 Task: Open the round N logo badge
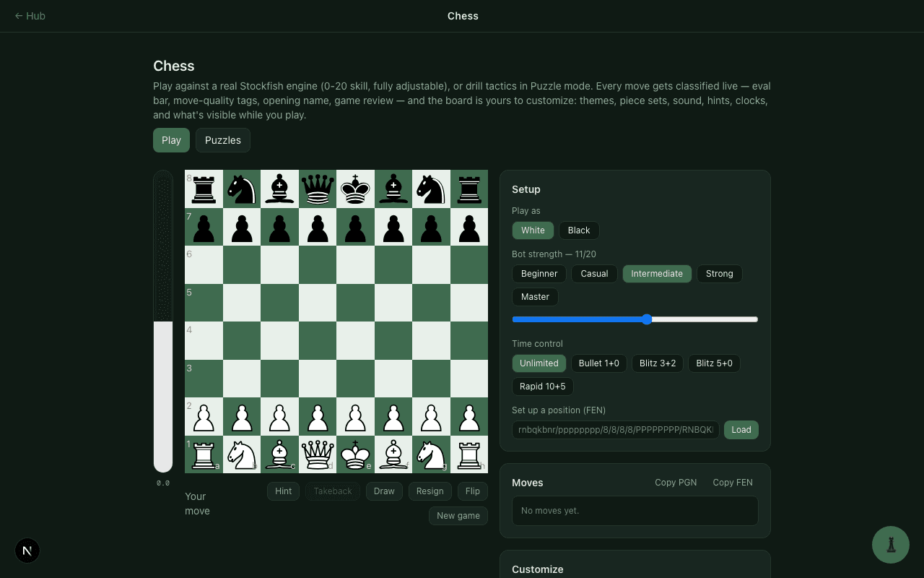click(27, 551)
